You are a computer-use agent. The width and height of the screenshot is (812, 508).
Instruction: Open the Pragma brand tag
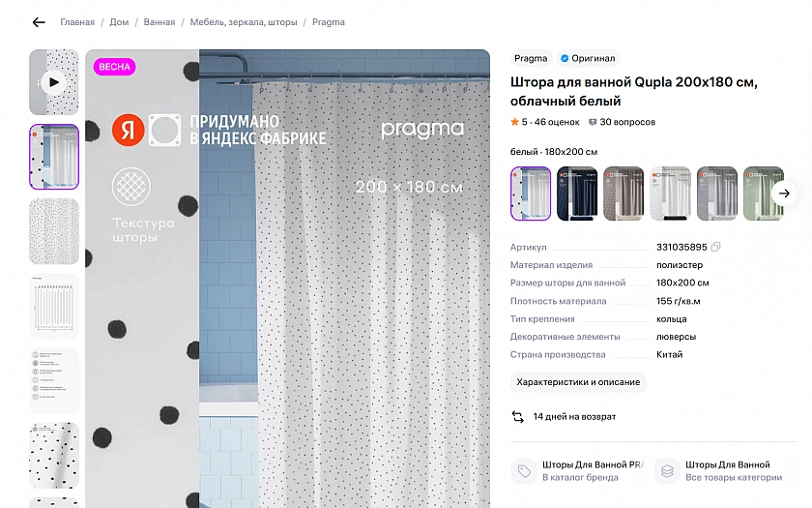[x=531, y=58]
